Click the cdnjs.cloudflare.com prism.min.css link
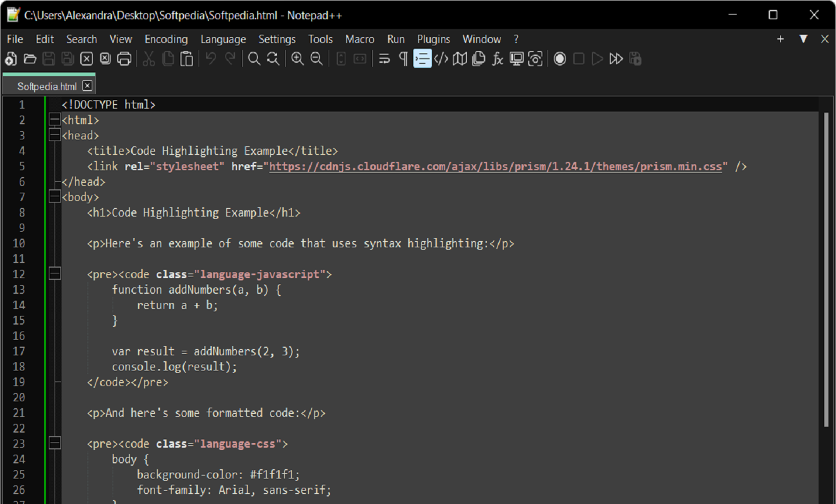The image size is (836, 504). 495,166
